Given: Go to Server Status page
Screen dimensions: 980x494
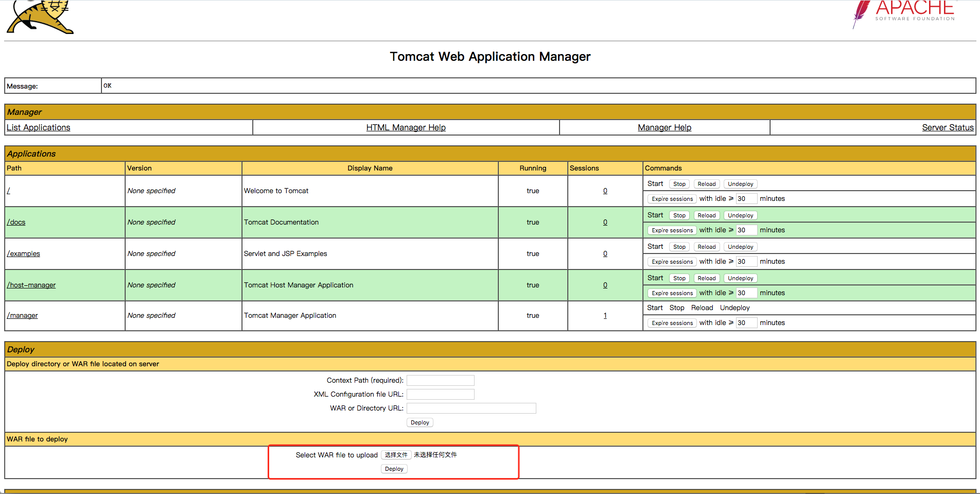Looking at the screenshot, I should (948, 127).
